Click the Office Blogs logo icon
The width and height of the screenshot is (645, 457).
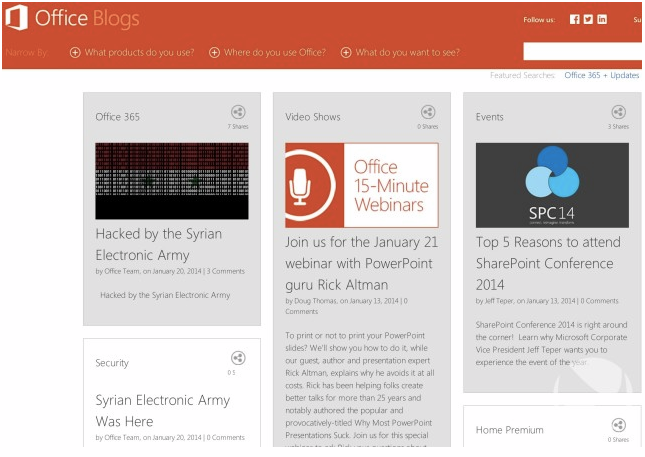pos(16,18)
